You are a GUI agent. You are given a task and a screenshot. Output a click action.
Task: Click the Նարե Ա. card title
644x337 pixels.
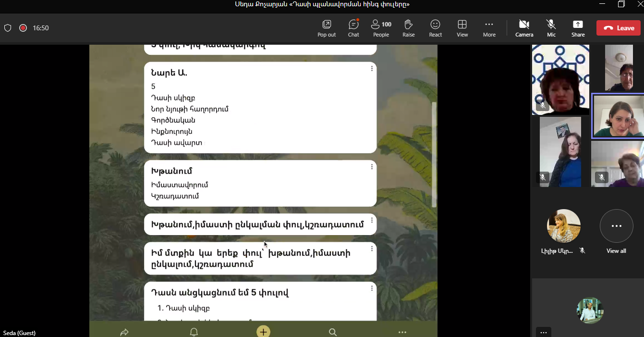click(x=169, y=73)
